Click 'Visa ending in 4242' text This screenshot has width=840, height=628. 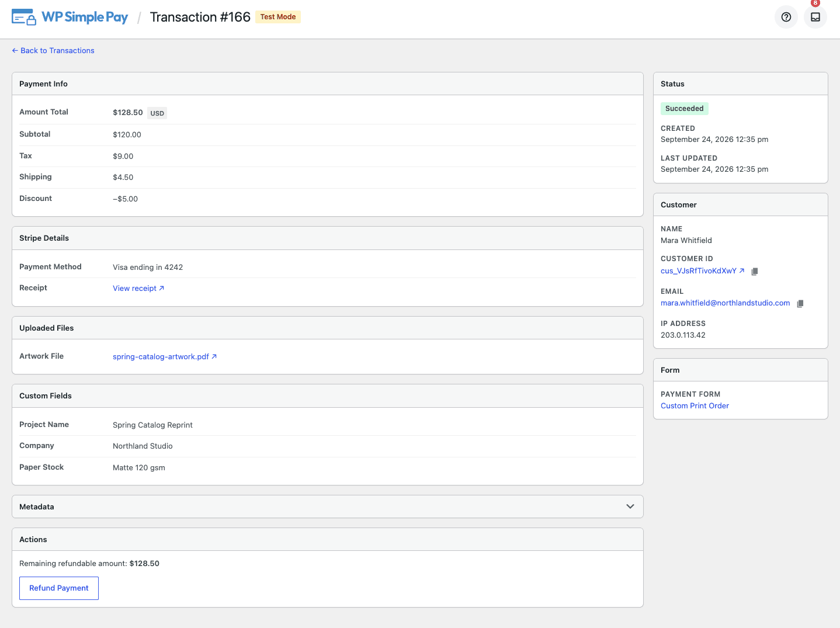pos(148,268)
